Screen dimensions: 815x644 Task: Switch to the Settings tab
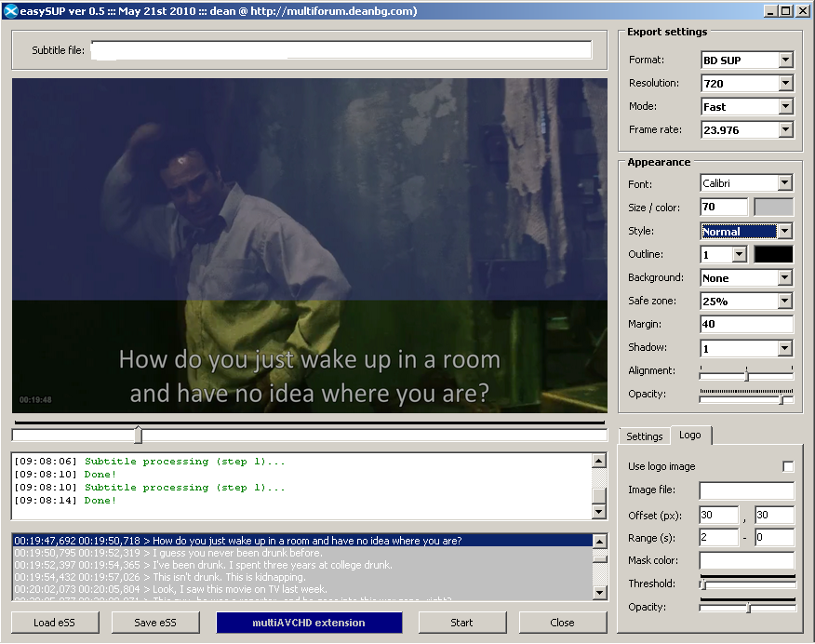644,436
